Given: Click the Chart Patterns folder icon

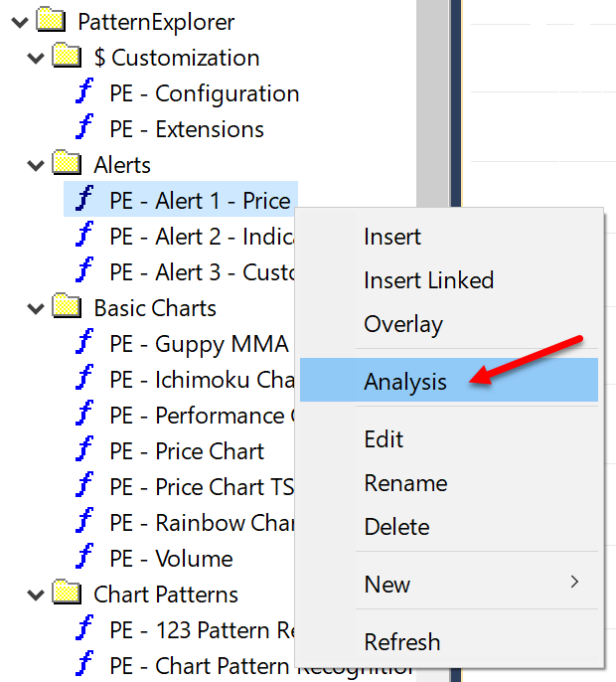Looking at the screenshot, I should 67,594.
